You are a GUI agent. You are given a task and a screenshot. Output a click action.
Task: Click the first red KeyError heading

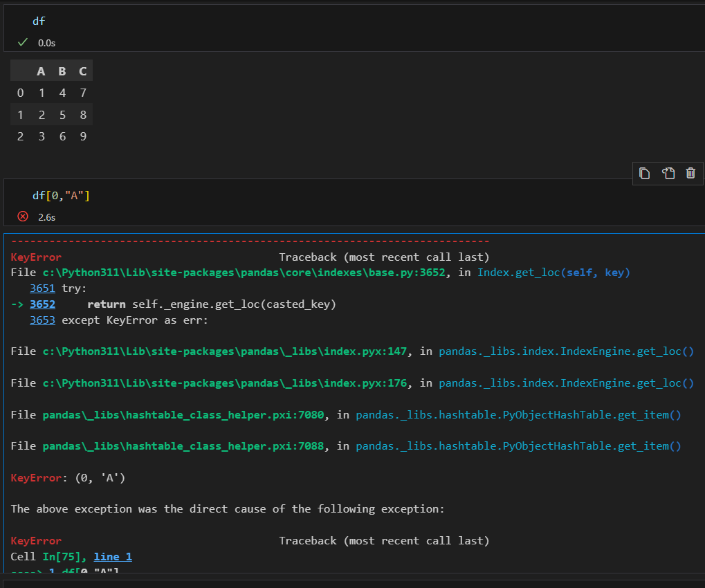coord(36,257)
